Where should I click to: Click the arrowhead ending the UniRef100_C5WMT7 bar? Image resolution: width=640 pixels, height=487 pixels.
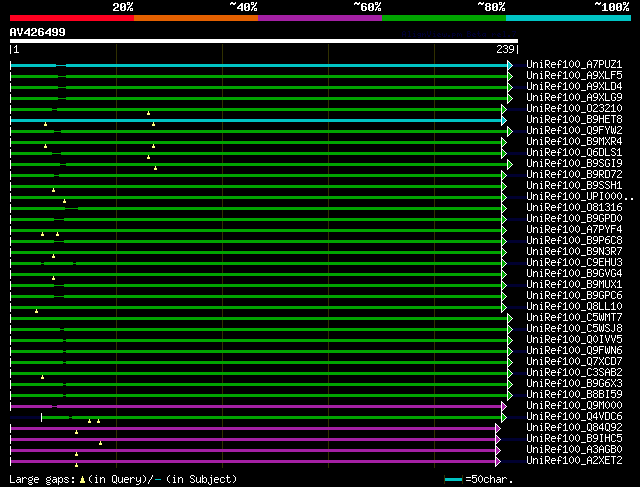click(x=510, y=318)
